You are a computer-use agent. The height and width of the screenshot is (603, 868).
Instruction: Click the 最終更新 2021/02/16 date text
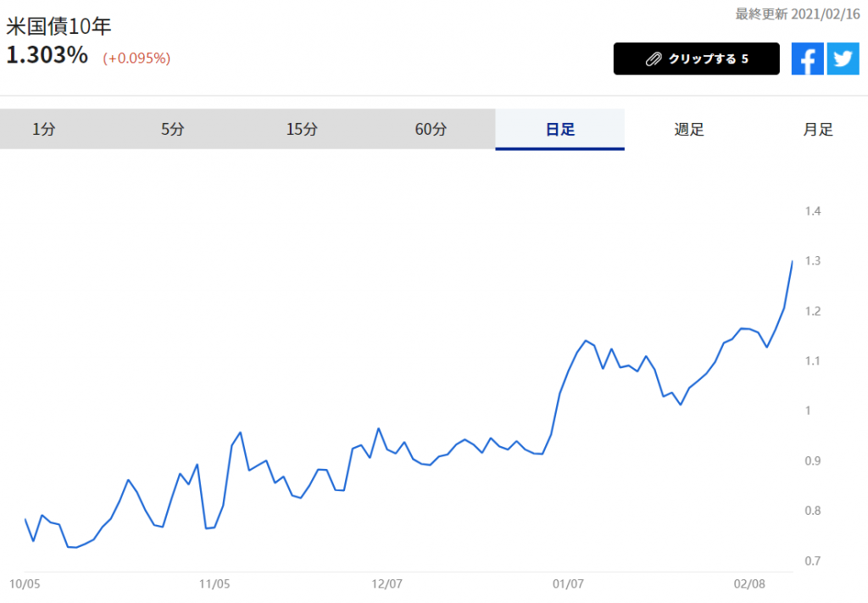(x=797, y=14)
